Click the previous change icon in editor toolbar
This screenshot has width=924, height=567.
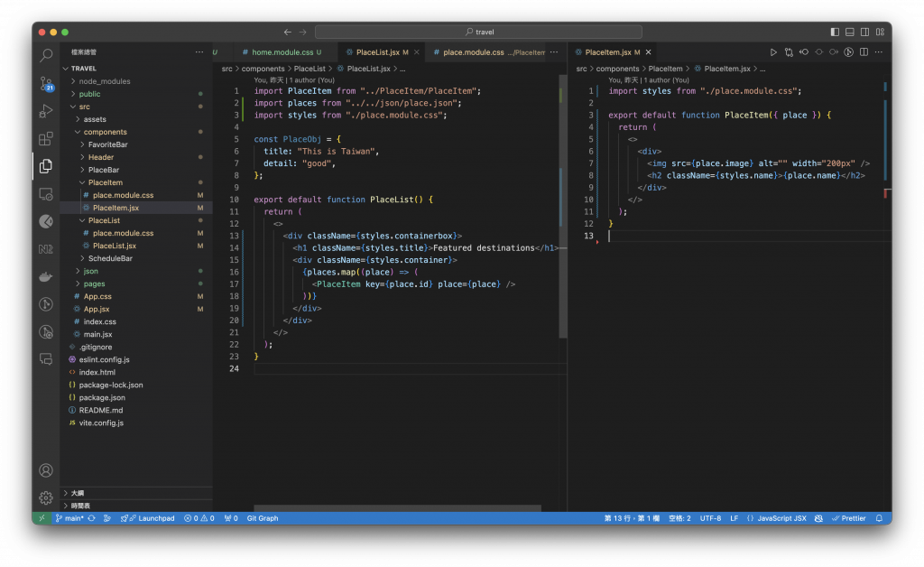tap(804, 52)
